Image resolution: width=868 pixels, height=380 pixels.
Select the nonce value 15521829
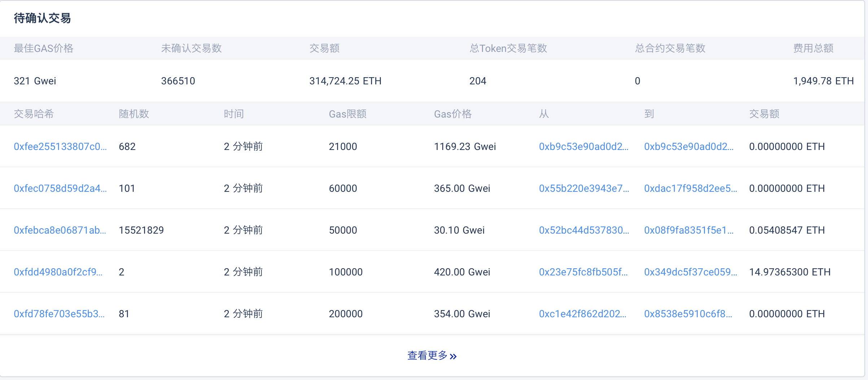141,230
